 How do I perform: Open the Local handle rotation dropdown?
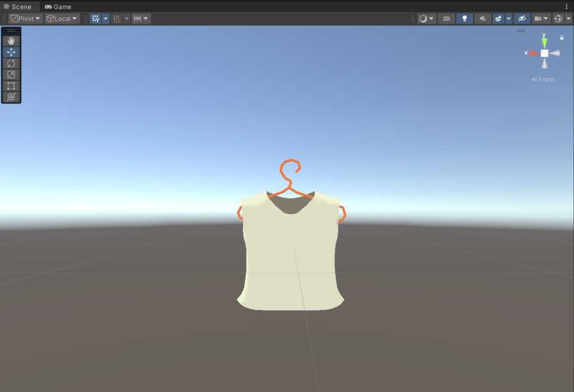62,18
